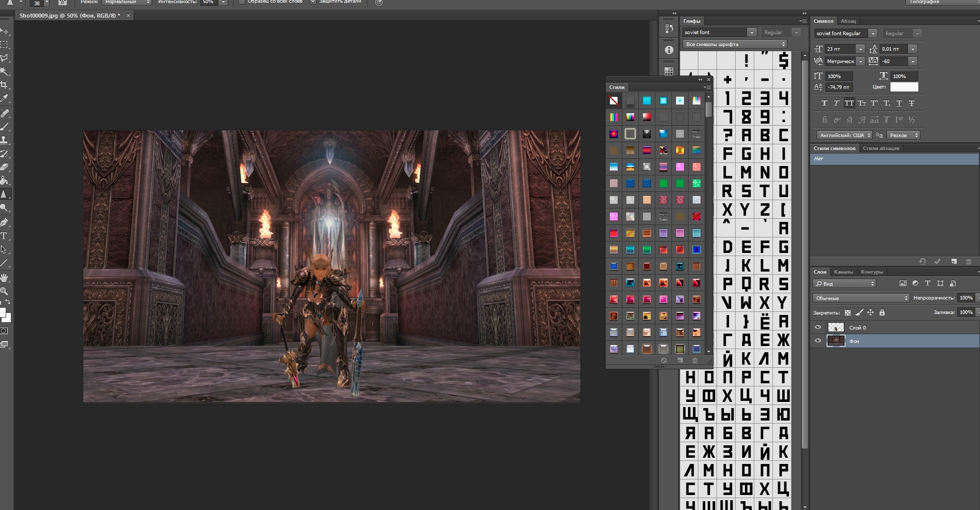Open the layer blend mode 'Обычные' dropdown
The image size is (980, 510).
(860, 298)
